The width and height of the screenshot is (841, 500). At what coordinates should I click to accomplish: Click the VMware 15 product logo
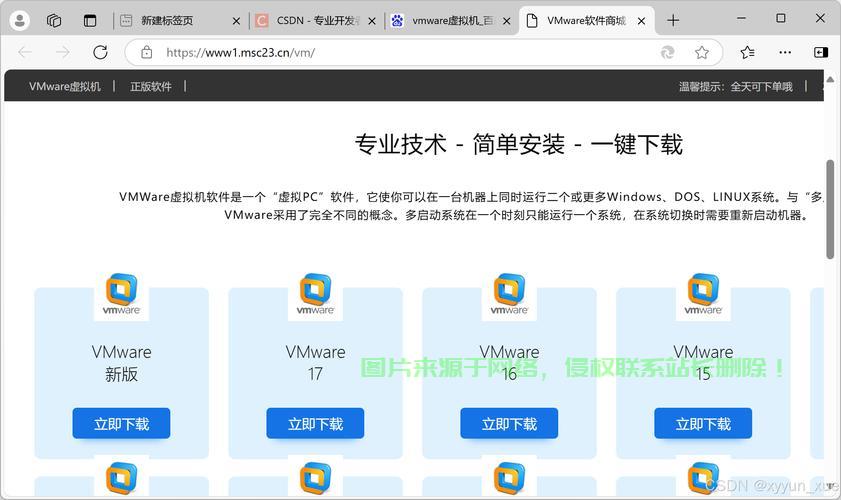point(703,295)
